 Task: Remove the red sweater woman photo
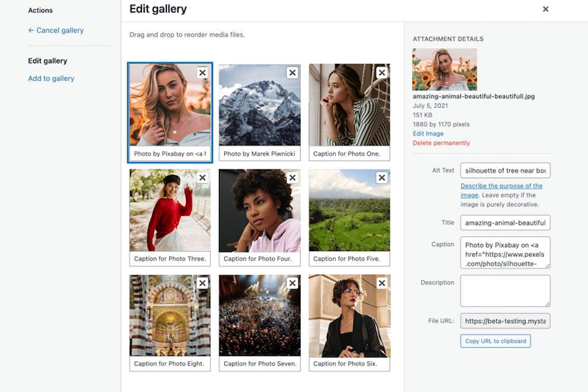click(203, 178)
